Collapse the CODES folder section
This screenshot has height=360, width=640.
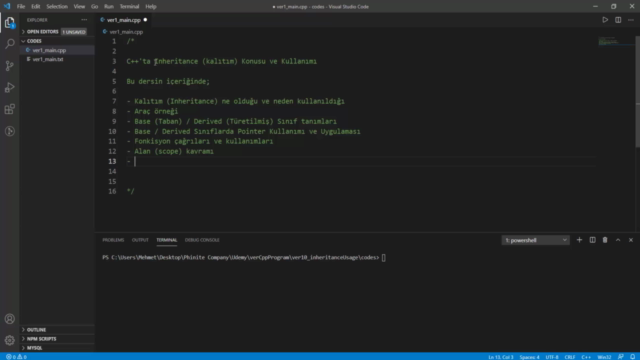pyautogui.click(x=57, y=41)
